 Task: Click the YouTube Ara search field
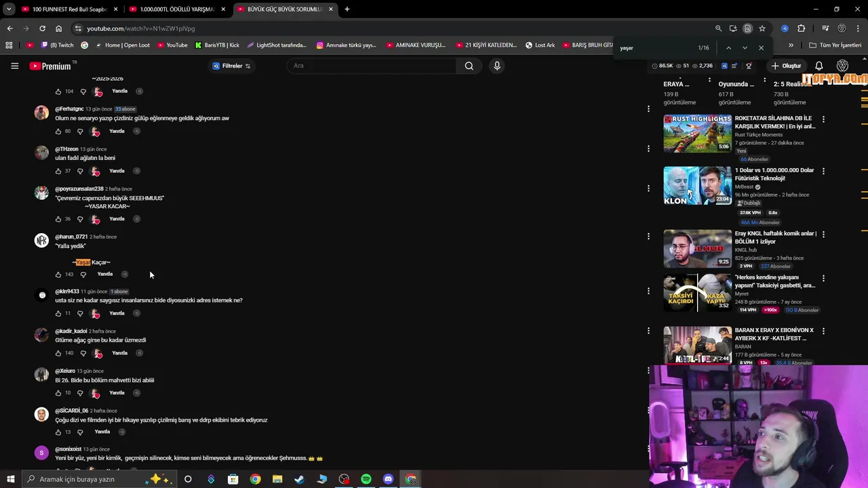[x=372, y=66]
